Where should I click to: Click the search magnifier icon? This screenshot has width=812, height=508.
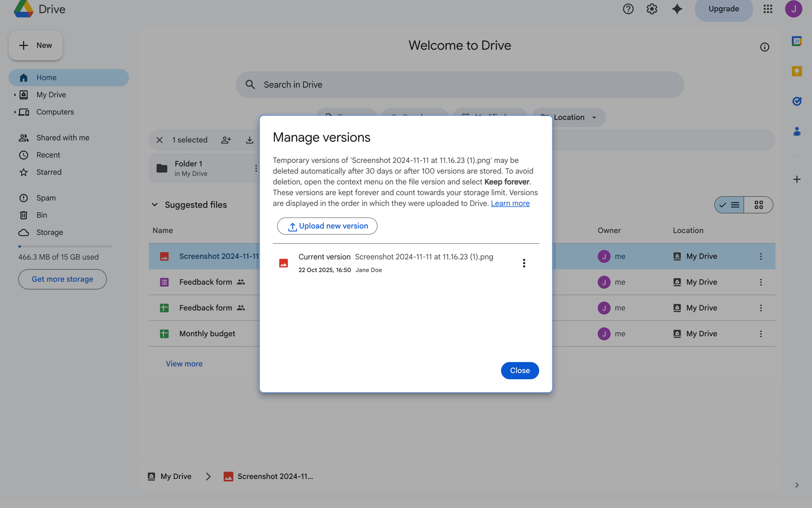click(x=250, y=85)
